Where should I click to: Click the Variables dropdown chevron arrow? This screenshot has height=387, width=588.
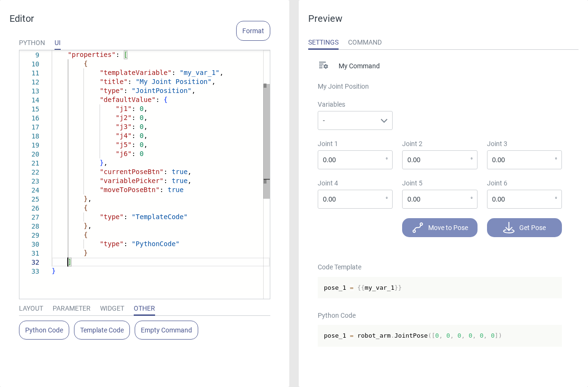click(384, 120)
